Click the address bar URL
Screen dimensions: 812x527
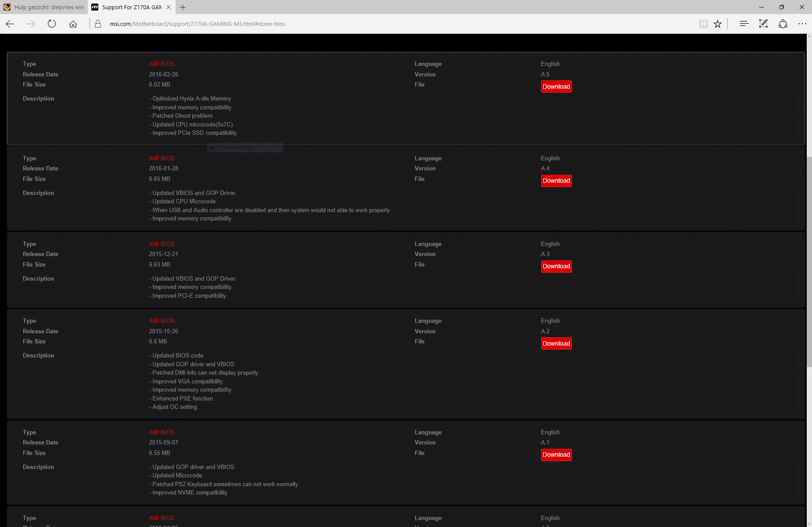(198, 24)
